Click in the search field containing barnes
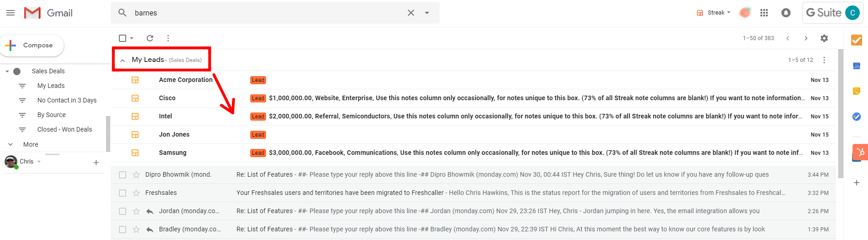868x240 pixels. coord(264,13)
